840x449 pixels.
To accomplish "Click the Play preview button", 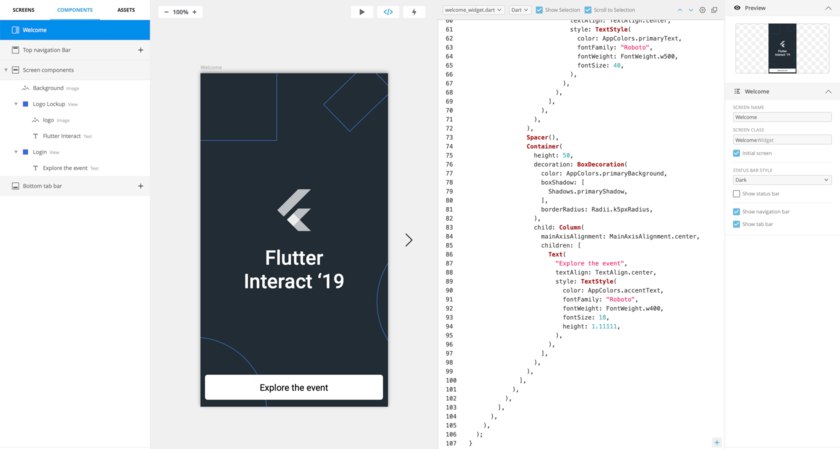I will click(362, 12).
